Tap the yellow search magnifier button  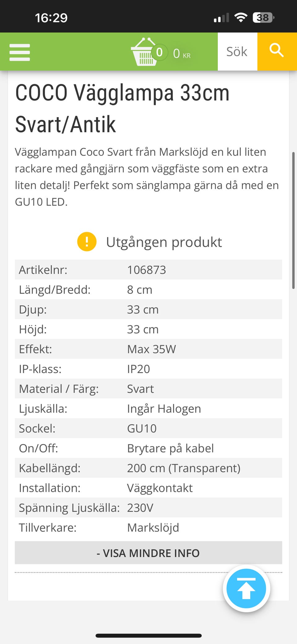pyautogui.click(x=277, y=51)
